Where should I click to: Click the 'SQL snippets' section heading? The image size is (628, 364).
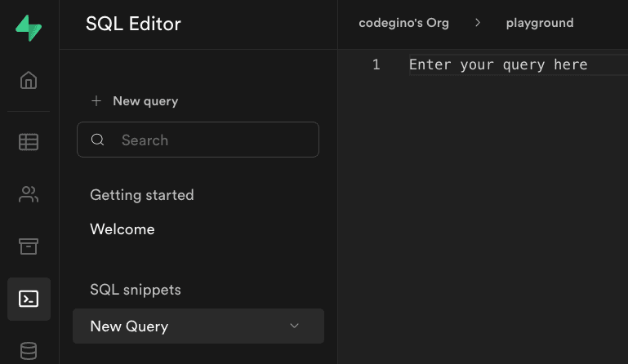[136, 290]
